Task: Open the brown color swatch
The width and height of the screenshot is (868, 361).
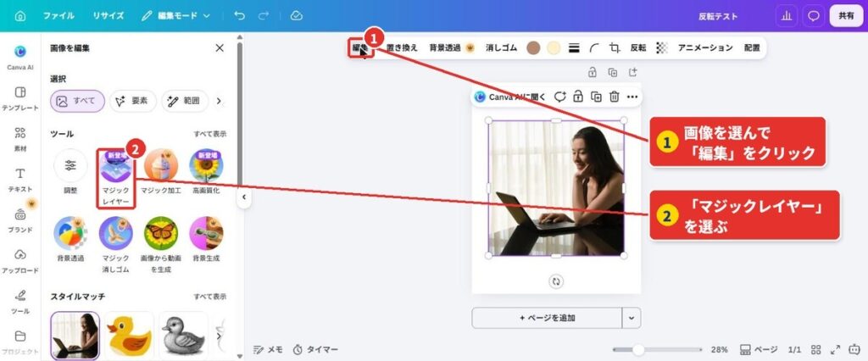Action: [533, 48]
